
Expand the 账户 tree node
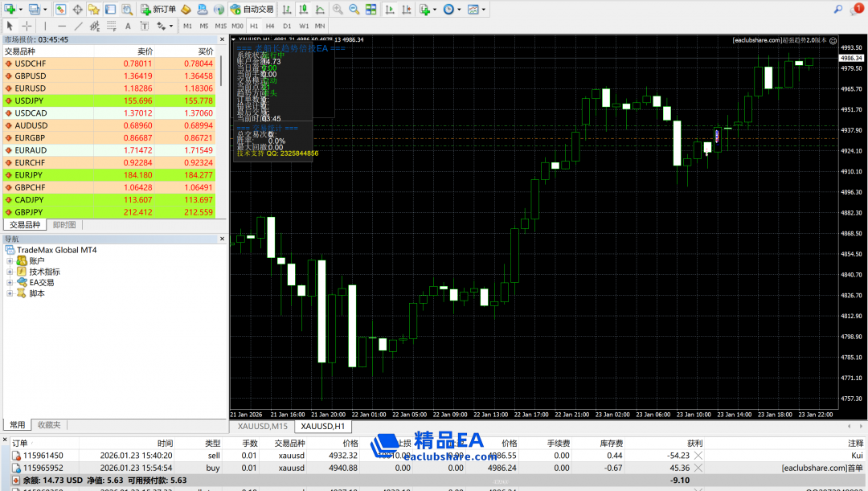[x=10, y=261]
